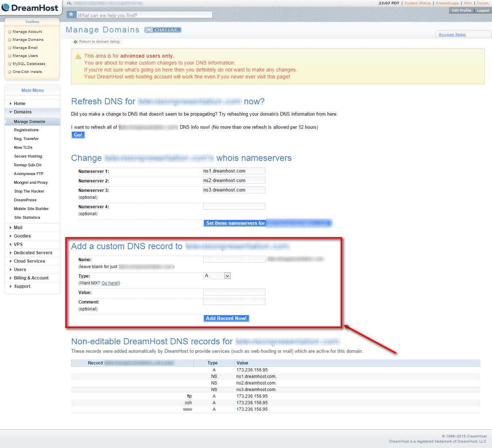Image resolution: width=492 pixels, height=448 pixels.
Task: Select Registrations under Domains
Action: tap(26, 130)
